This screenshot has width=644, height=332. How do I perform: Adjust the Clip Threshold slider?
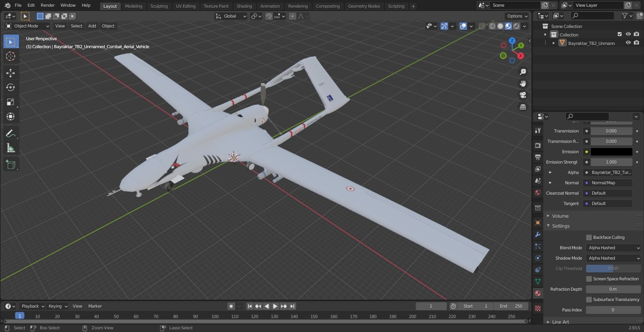point(613,269)
